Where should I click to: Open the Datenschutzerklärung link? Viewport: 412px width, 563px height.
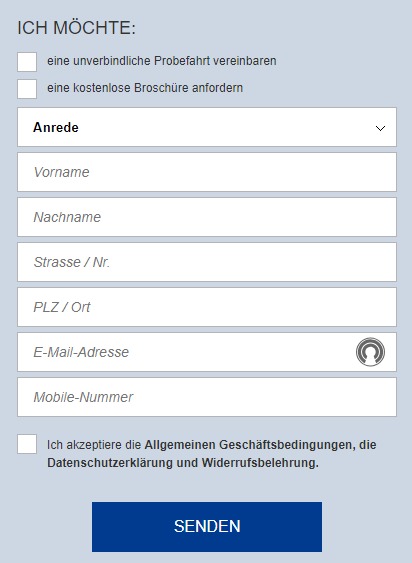tap(110, 462)
